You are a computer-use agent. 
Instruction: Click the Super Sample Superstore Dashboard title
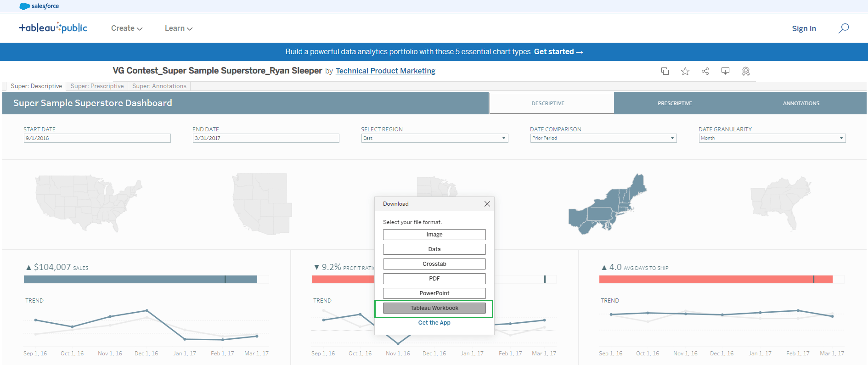[x=93, y=103]
